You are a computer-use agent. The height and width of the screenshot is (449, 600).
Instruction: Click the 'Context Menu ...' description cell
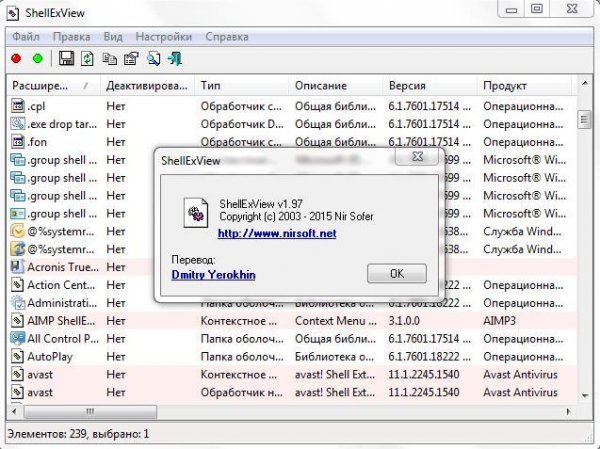pos(336,320)
